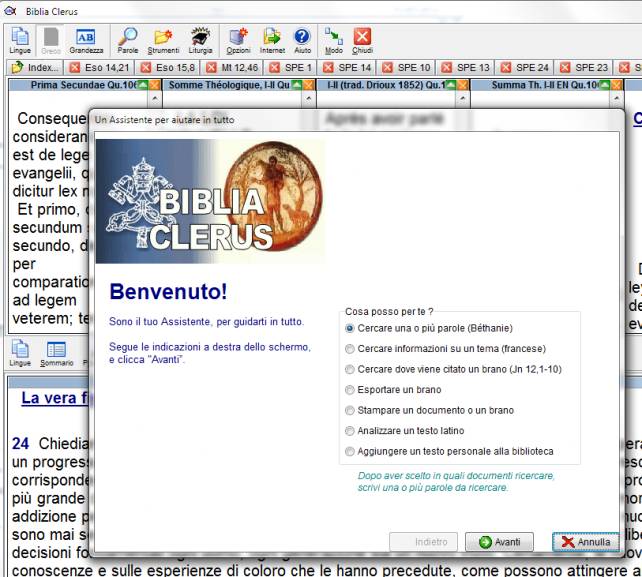Open the Grandezza text size tool

(86, 41)
